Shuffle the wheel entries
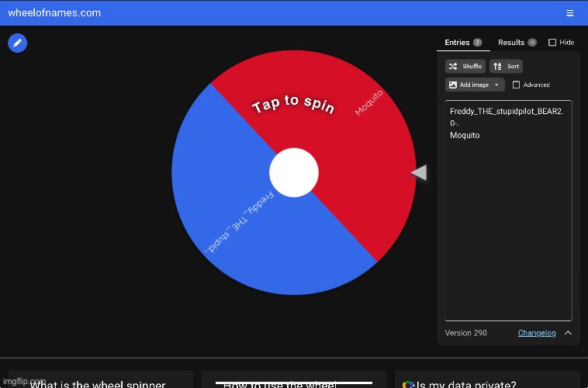588x388 pixels. [x=465, y=67]
